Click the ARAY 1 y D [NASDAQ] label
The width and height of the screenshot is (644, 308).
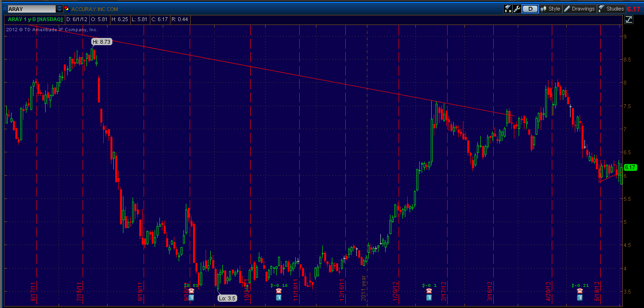pos(36,19)
